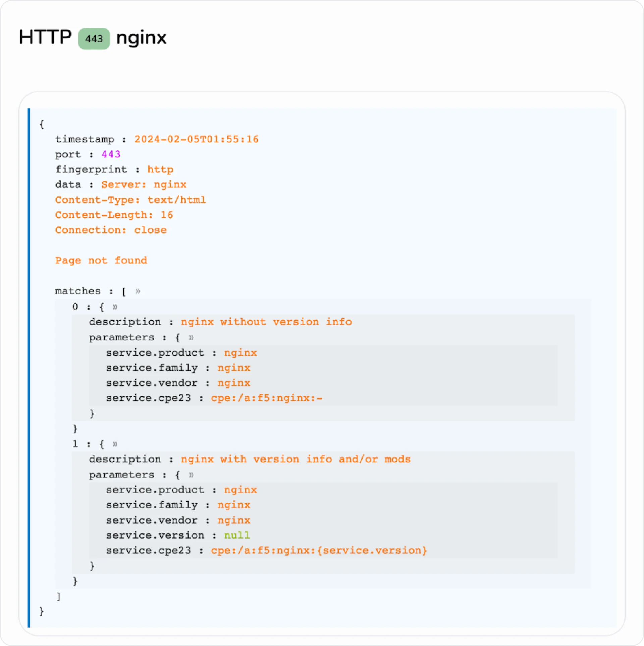This screenshot has width=644, height=646.
Task: Click the 'Connection: close' line
Action: [x=111, y=230]
